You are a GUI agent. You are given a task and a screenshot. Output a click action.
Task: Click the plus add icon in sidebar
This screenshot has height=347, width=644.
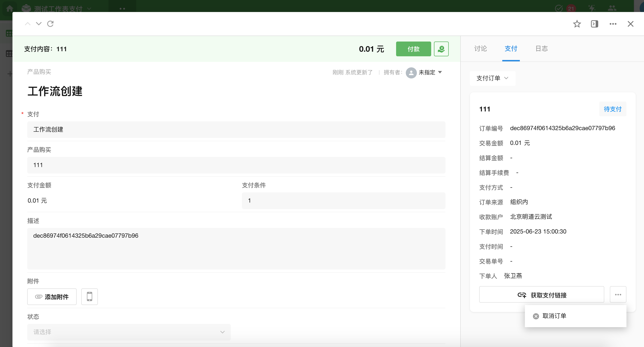(10, 74)
